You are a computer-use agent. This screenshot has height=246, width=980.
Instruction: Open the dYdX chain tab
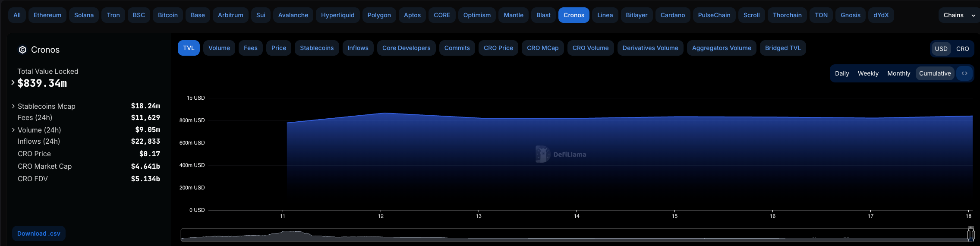coord(881,15)
